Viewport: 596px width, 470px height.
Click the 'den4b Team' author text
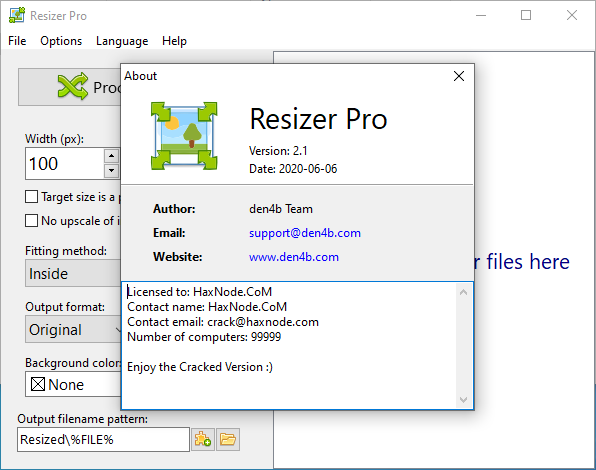click(281, 209)
